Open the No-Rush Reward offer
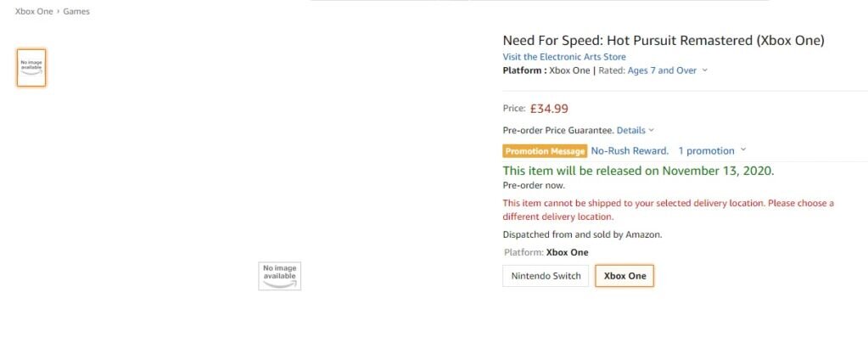 (630, 151)
